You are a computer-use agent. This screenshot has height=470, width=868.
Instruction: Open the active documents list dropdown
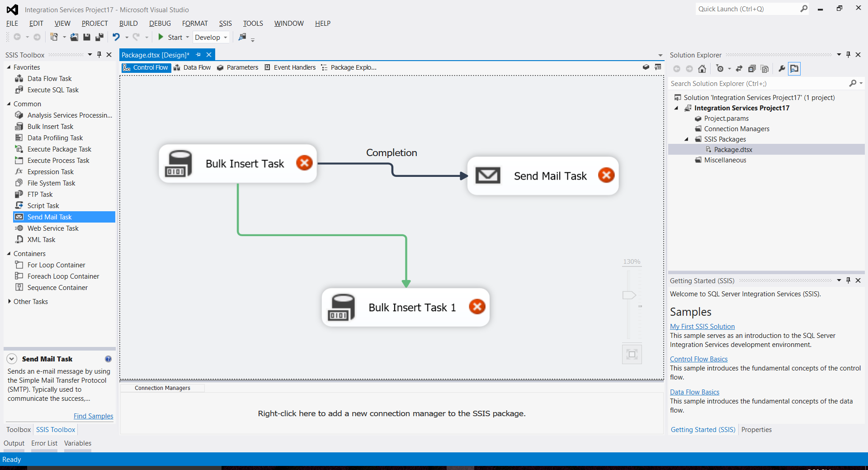[x=660, y=55]
